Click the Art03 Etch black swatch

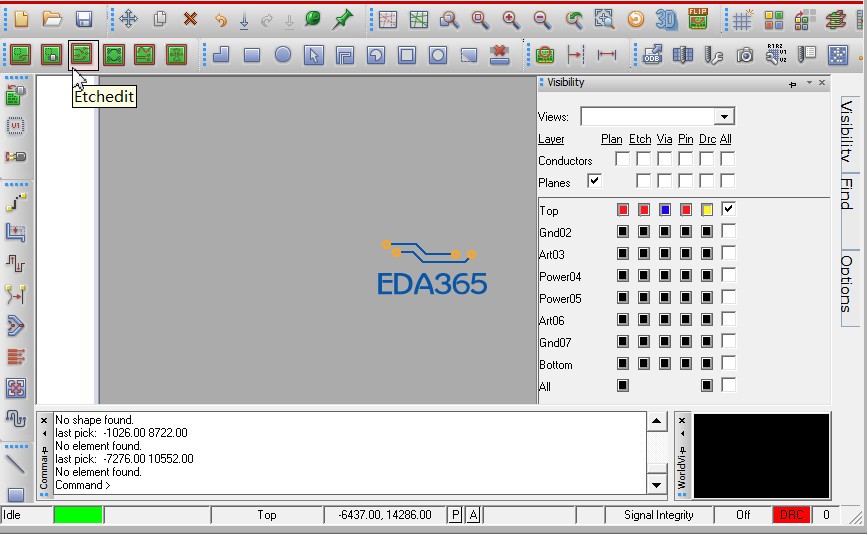coord(644,253)
